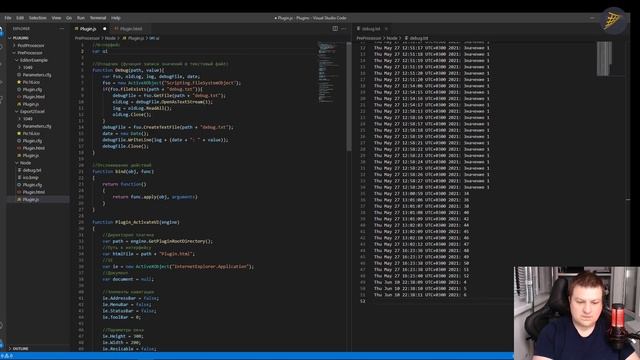Image resolution: width=640 pixels, height=360 pixels.
Task: Click code line 'function bind(obj, func)'
Action: point(123,171)
